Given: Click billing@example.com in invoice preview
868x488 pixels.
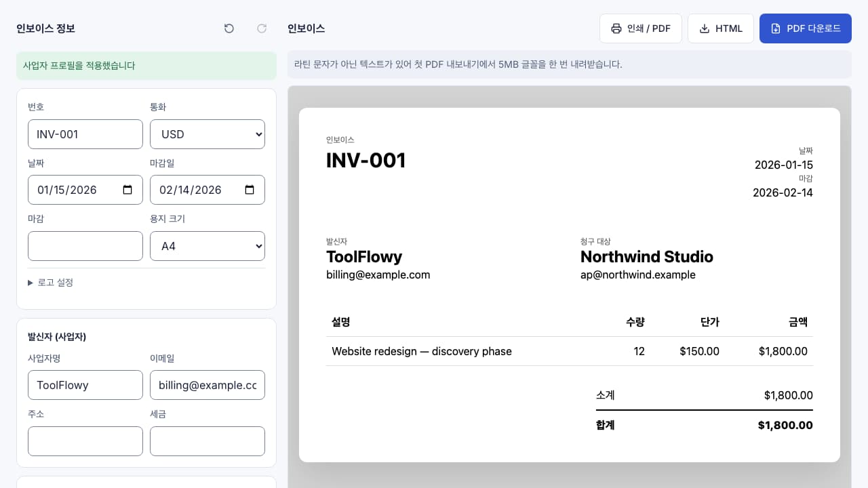Looking at the screenshot, I should (378, 274).
